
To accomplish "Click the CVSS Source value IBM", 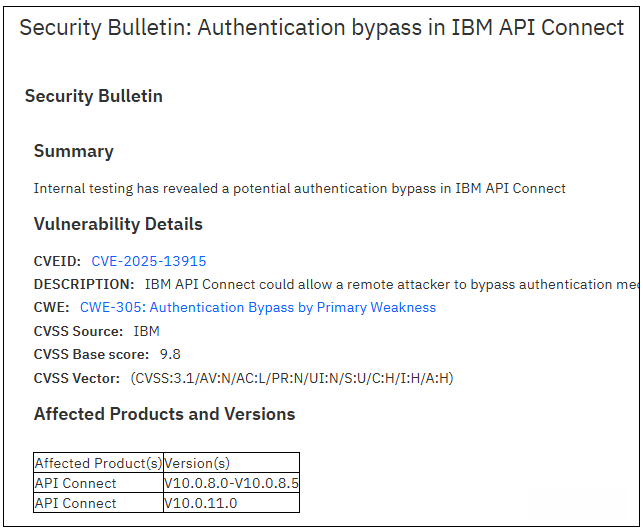I will (146, 331).
